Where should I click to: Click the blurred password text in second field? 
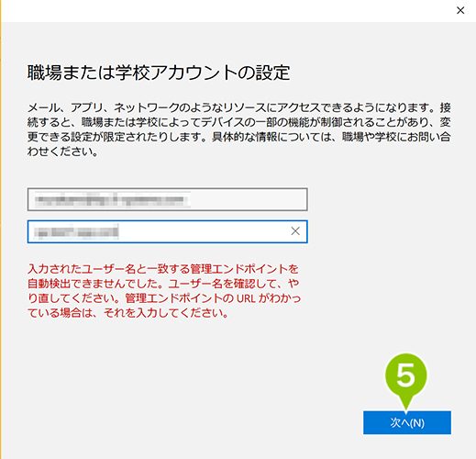tap(76, 231)
